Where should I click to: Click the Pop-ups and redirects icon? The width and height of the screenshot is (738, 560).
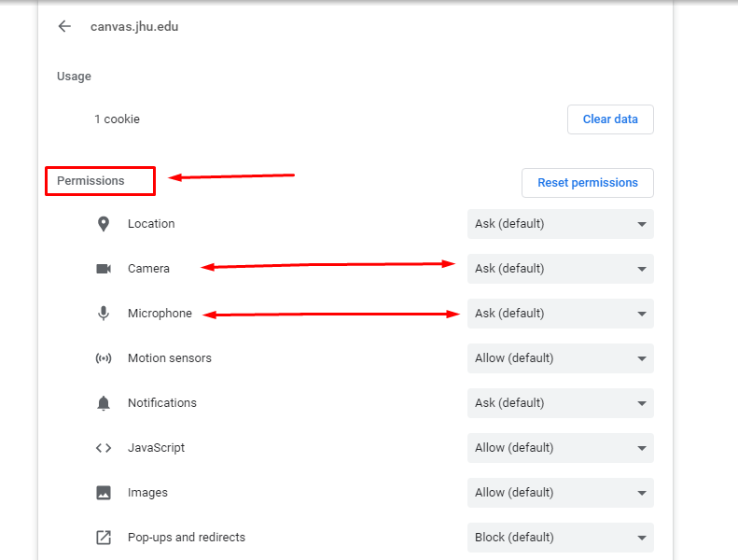click(x=104, y=538)
